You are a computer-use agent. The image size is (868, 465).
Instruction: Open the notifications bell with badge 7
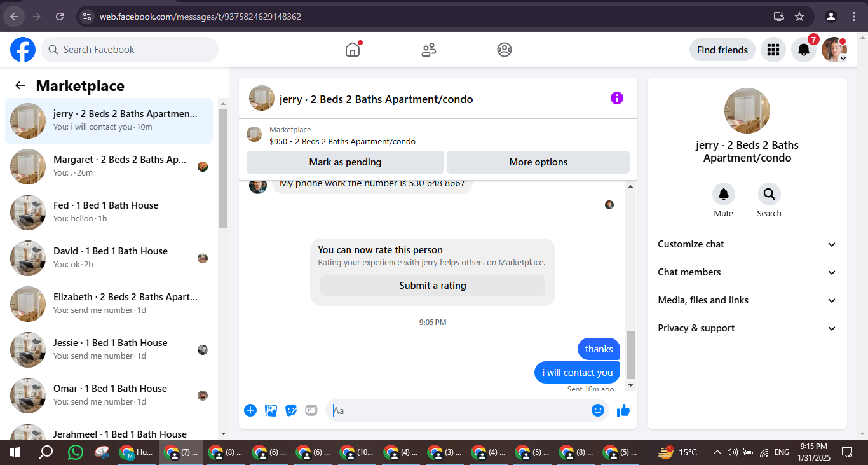(804, 50)
